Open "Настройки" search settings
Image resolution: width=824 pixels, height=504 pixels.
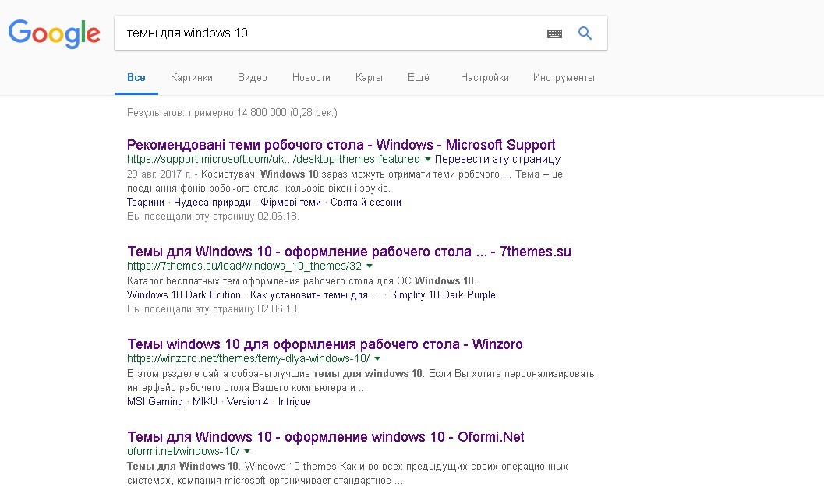pos(485,78)
